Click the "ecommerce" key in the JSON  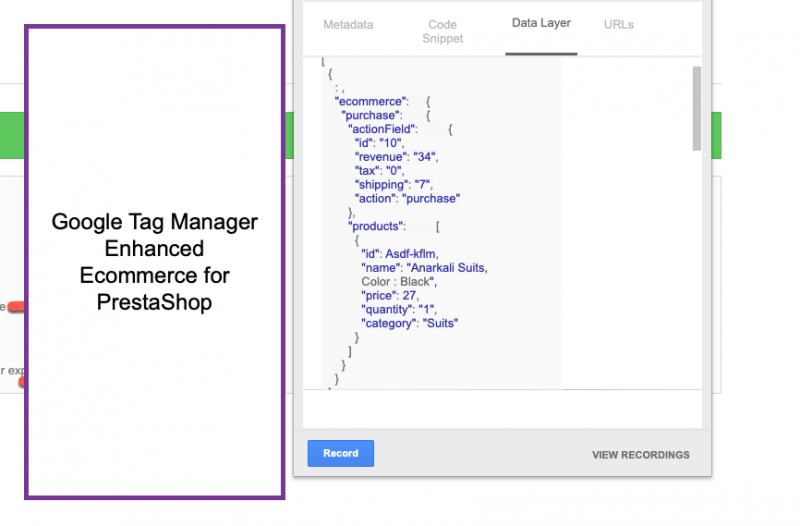pyautogui.click(x=372, y=102)
